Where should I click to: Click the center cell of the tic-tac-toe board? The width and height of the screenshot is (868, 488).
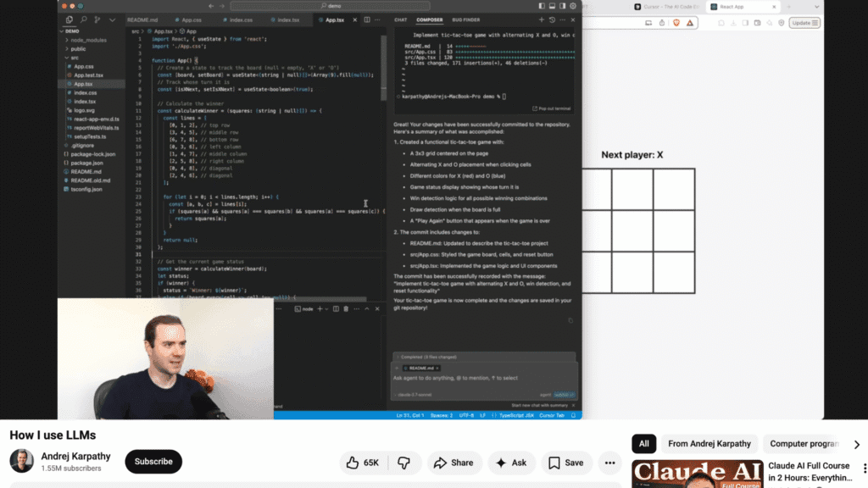point(632,230)
